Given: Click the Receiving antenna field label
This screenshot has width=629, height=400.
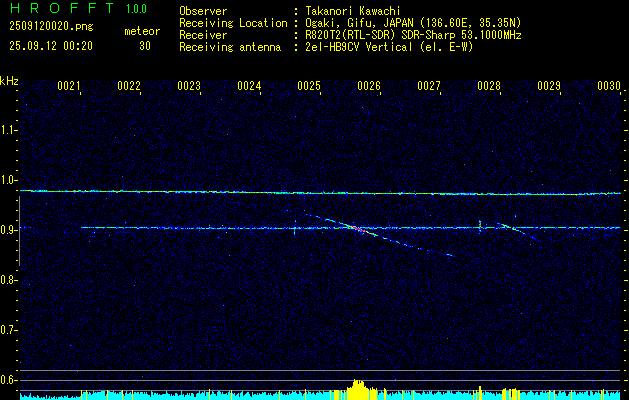Looking at the screenshot, I should point(230,47).
